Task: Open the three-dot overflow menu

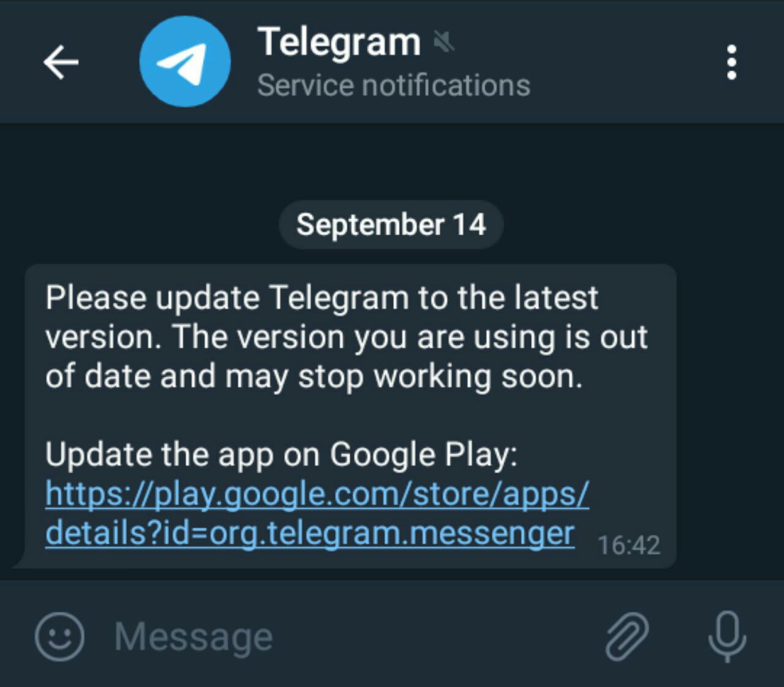Action: click(x=731, y=62)
